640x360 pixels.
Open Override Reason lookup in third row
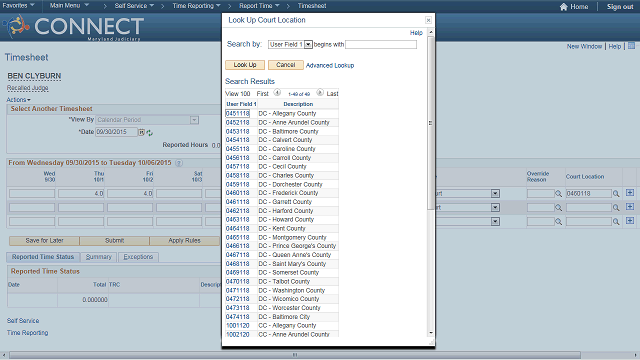[558, 222]
